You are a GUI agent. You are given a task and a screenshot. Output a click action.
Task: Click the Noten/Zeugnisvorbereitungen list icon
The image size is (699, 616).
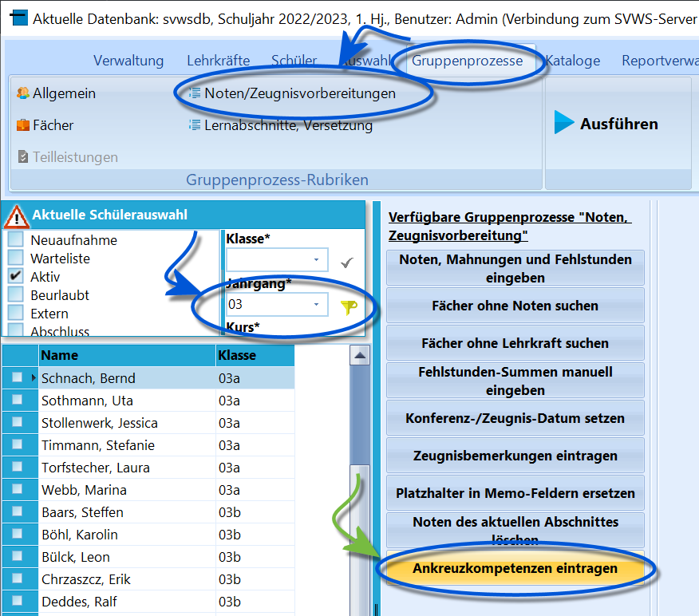(x=195, y=93)
